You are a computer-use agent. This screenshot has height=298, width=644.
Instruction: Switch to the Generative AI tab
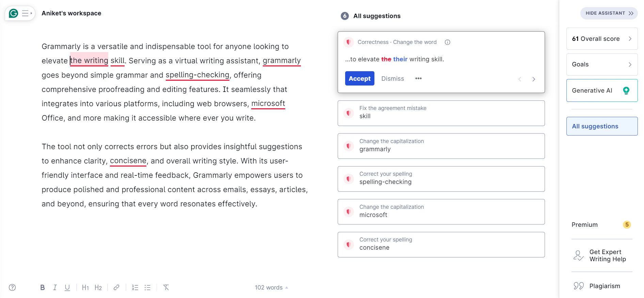[602, 90]
